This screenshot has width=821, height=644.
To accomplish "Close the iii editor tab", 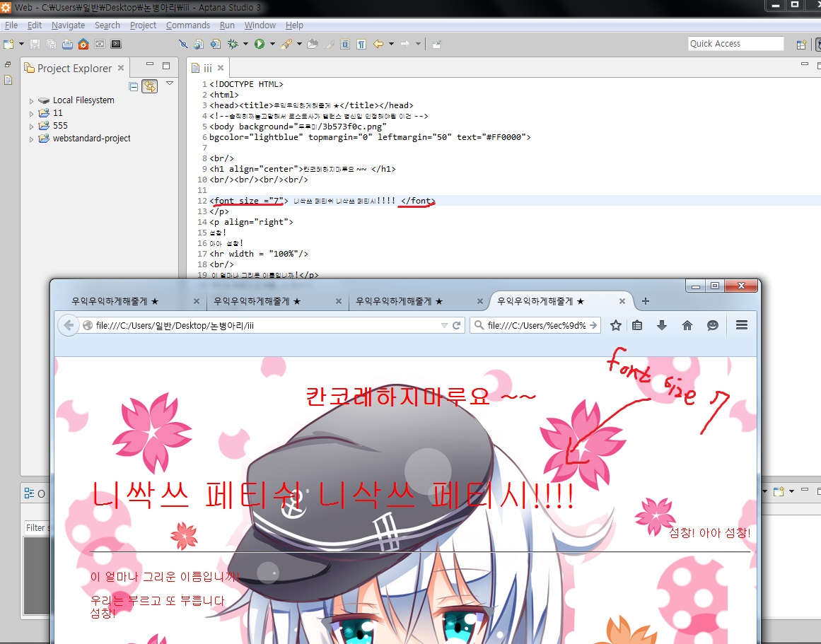I will (221, 68).
